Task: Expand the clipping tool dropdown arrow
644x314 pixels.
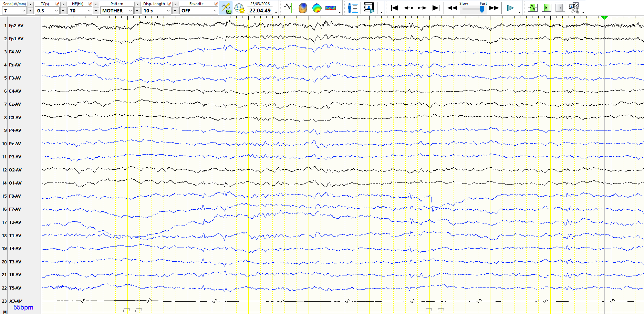Action: click(x=583, y=12)
